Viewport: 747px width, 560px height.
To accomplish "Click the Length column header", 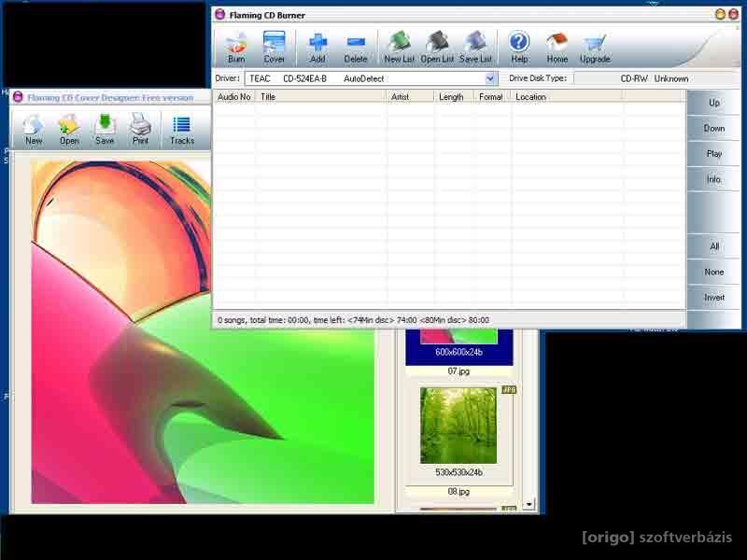I will coord(454,97).
